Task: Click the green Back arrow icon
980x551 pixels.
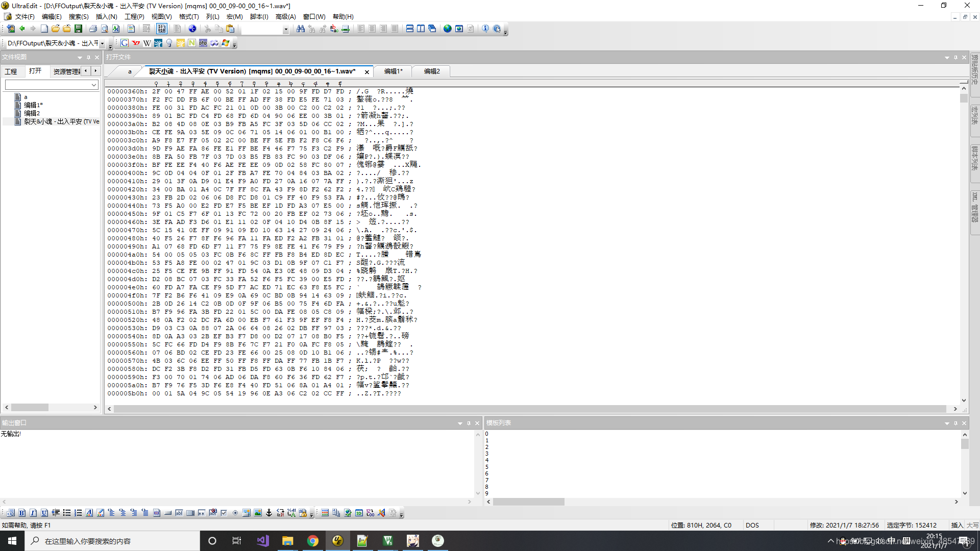Action: (x=22, y=29)
